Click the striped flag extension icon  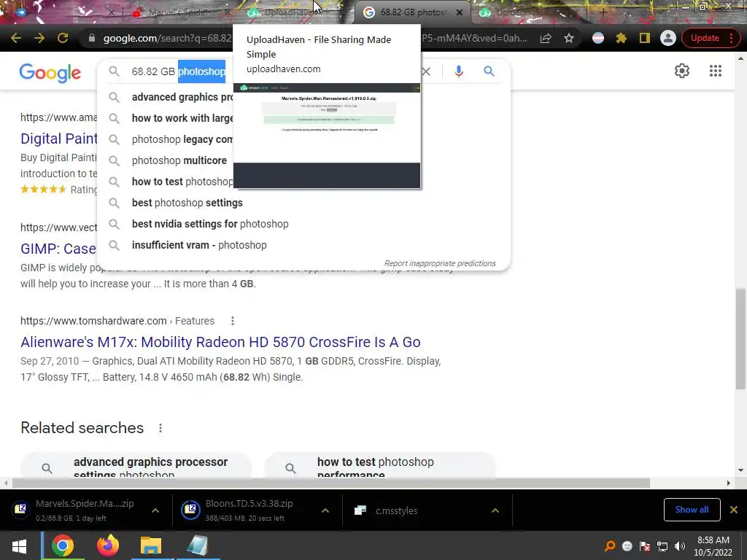point(598,38)
